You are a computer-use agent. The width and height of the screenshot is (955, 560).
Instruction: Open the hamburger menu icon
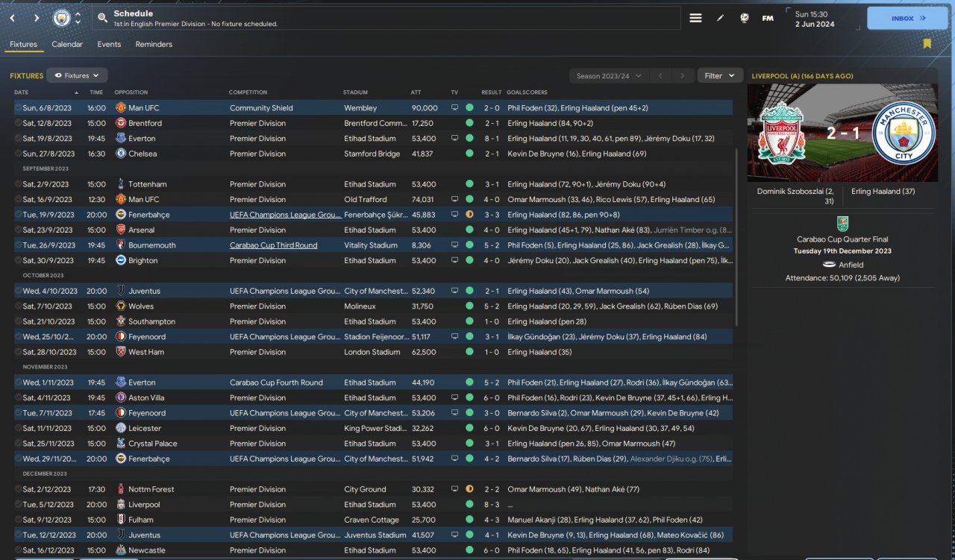click(x=695, y=18)
